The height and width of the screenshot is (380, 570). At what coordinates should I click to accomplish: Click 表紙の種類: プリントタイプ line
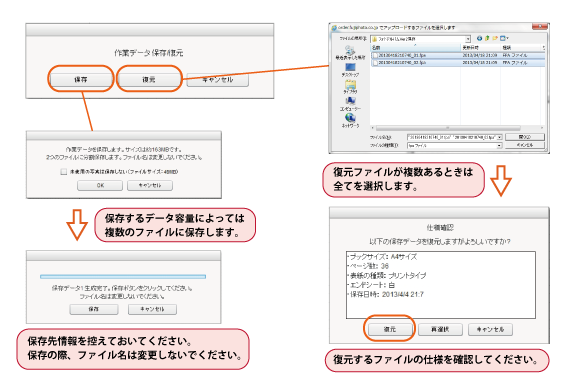(x=388, y=276)
